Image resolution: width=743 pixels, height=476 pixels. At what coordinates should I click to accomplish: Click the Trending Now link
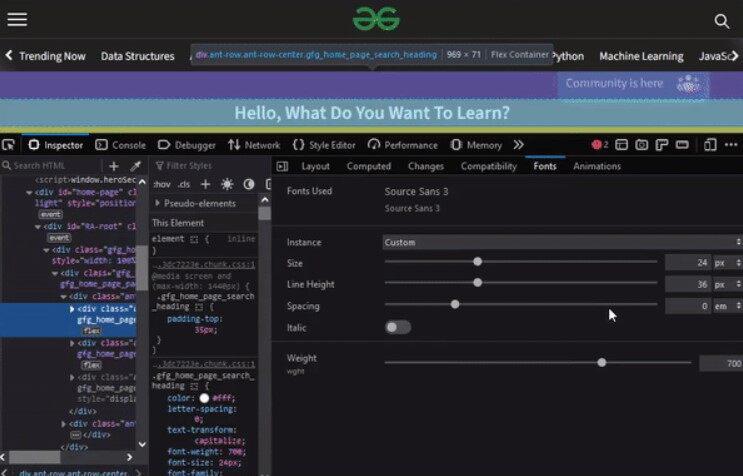[x=52, y=56]
